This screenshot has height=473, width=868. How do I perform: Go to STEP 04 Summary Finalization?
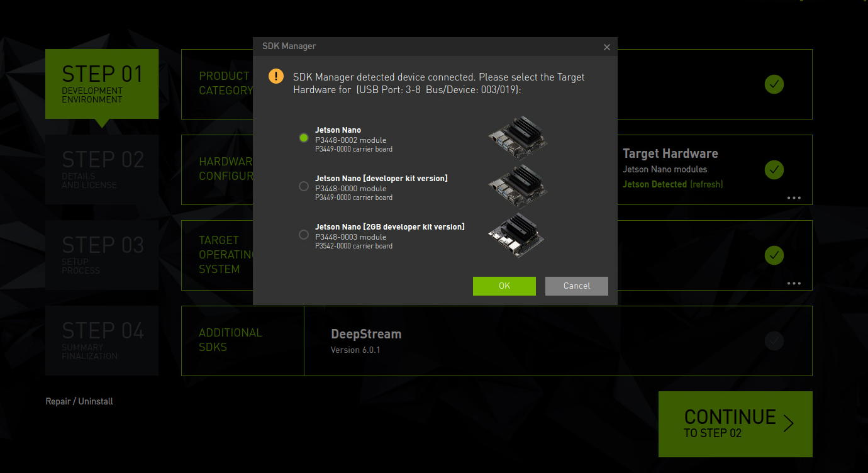click(x=102, y=340)
